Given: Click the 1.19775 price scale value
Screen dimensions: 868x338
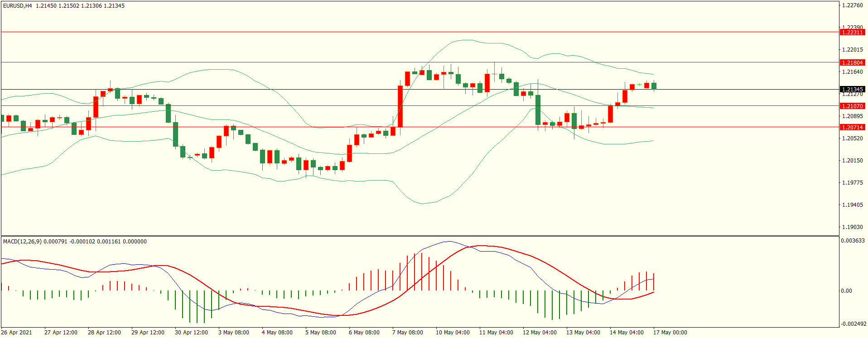Looking at the screenshot, I should point(852,183).
